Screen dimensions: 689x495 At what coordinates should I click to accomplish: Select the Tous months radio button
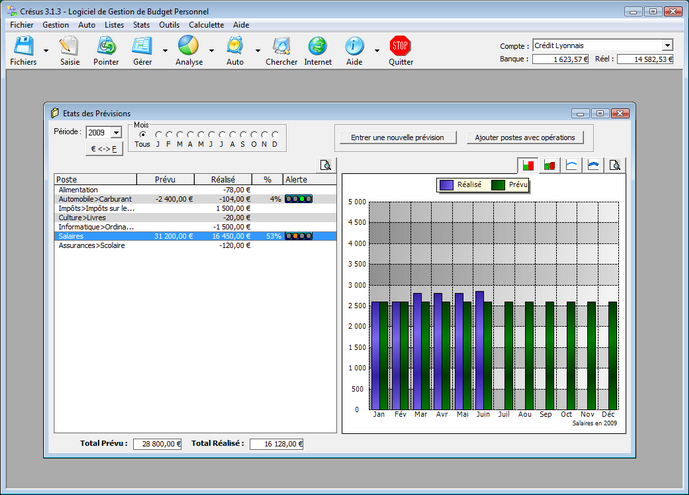[142, 134]
